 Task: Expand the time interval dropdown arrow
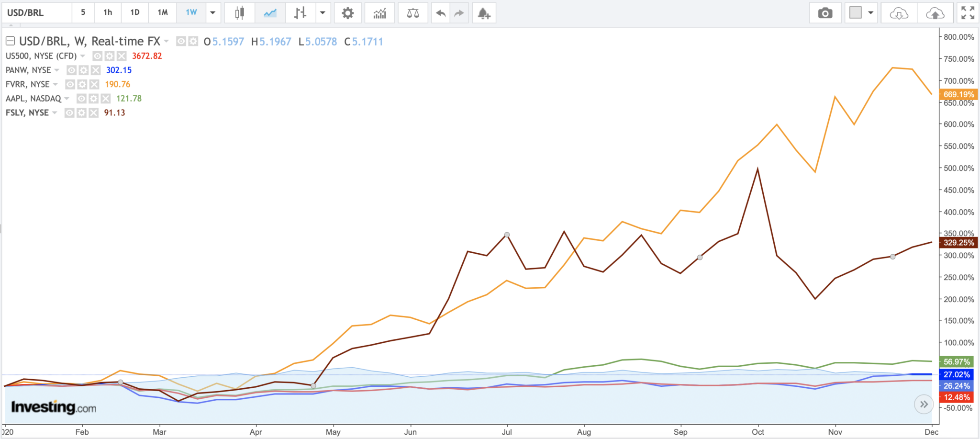(213, 13)
